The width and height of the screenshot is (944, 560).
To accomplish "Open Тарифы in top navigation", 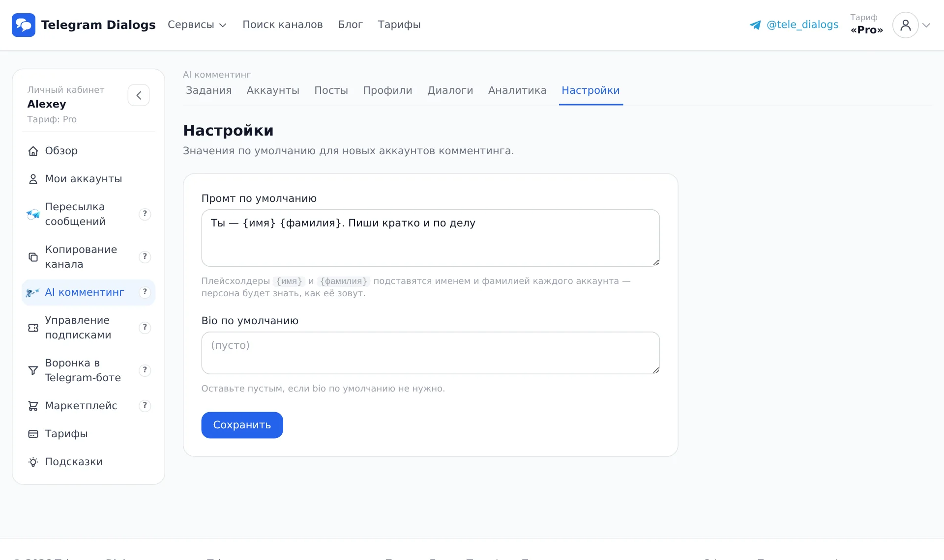I will tap(399, 25).
